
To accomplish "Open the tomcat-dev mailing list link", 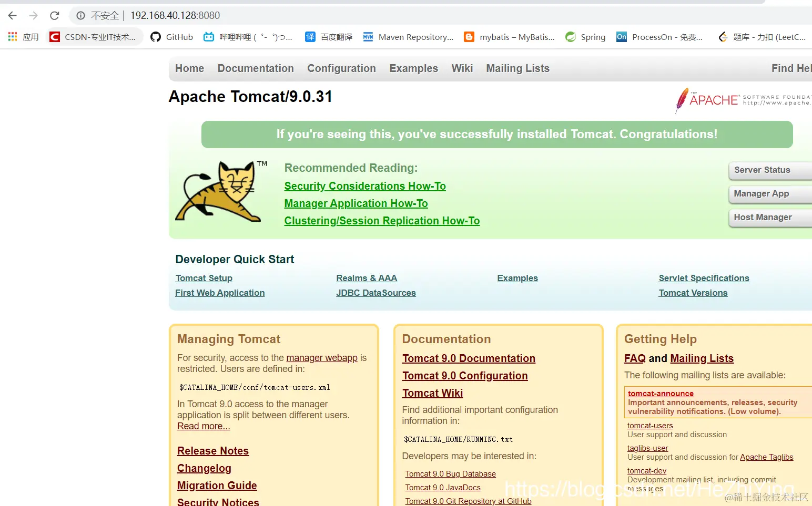I will point(647,471).
